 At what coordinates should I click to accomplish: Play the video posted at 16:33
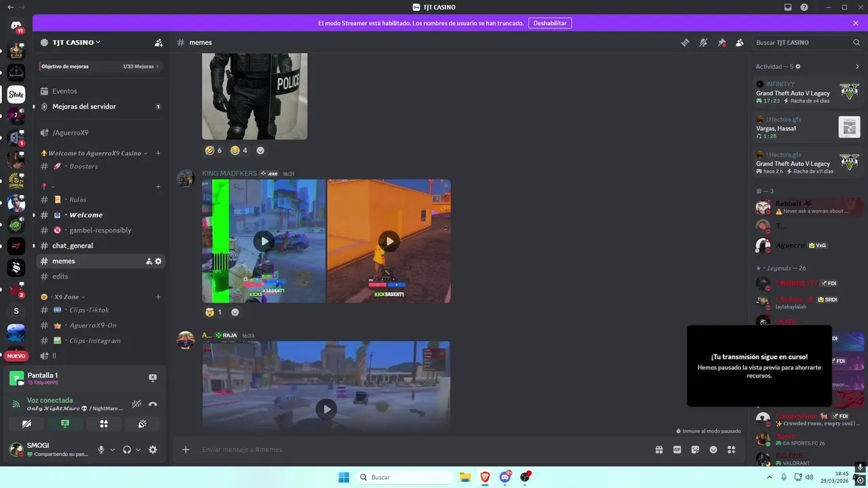click(326, 409)
